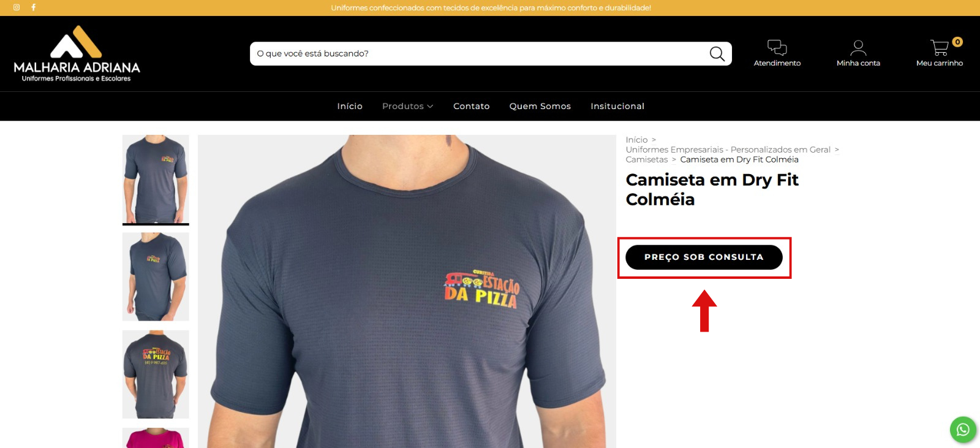Click the WhatsApp floating chat icon

963,430
